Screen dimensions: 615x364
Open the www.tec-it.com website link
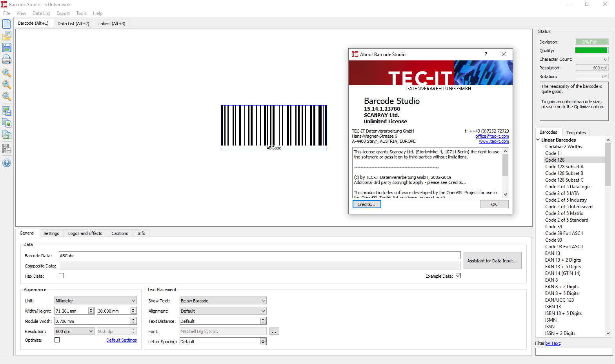coord(494,141)
